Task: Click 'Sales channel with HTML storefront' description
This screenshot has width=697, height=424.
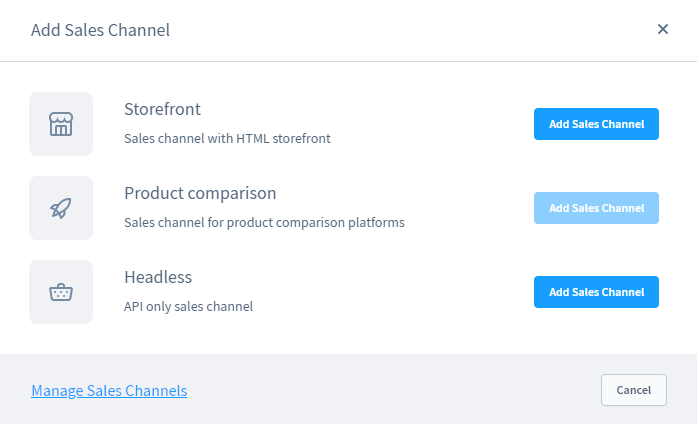Action: [227, 138]
